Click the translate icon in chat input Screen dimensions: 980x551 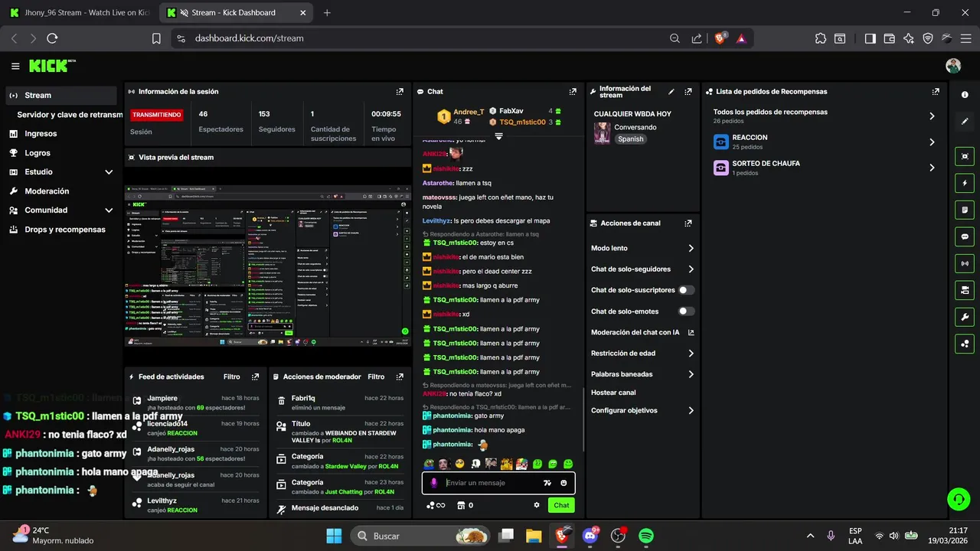[x=547, y=483]
